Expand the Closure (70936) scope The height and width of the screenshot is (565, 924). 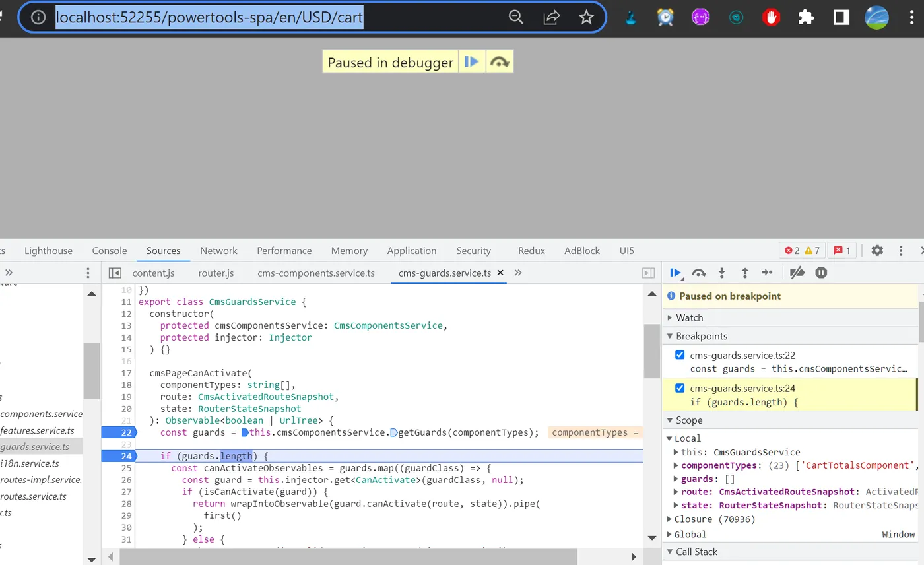(x=669, y=519)
